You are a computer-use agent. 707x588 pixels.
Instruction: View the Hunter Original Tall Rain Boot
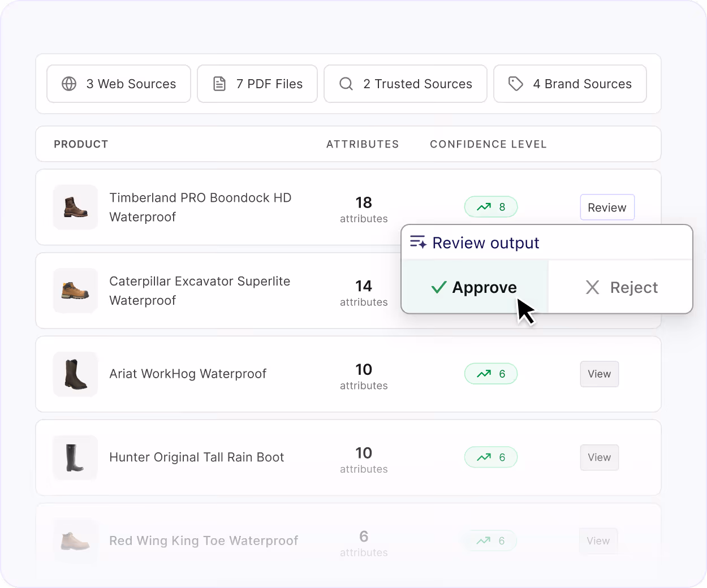599,457
